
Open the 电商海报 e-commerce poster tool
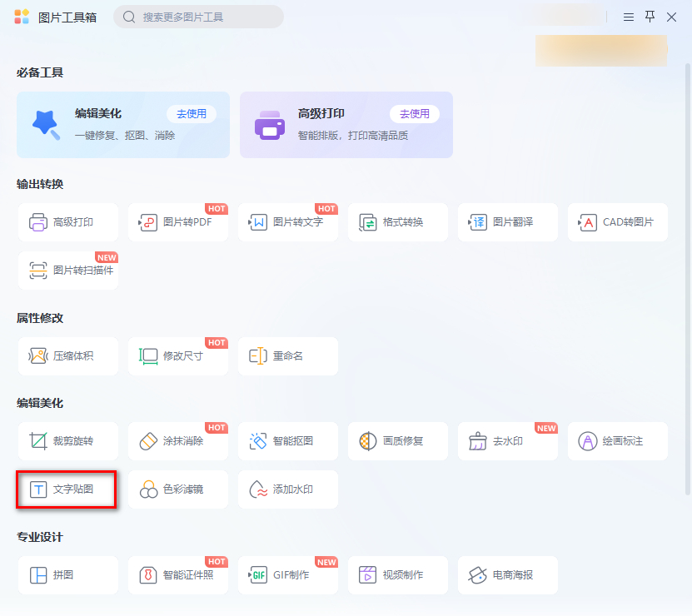[x=507, y=574]
